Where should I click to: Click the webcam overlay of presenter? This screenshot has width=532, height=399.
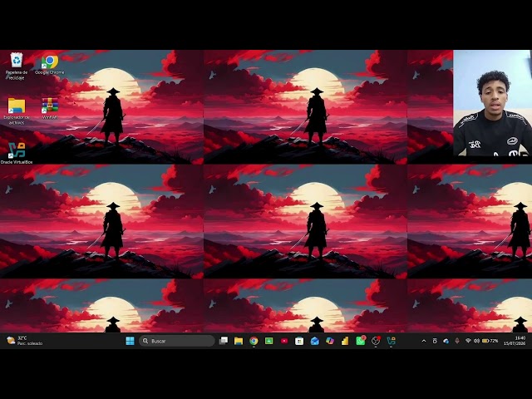pyautogui.click(x=492, y=103)
